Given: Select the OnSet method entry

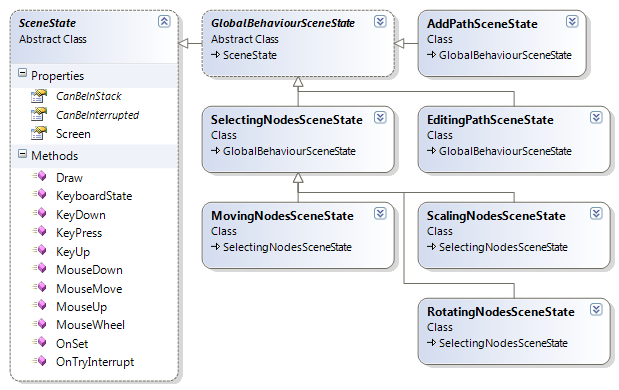Looking at the screenshot, I should [72, 343].
